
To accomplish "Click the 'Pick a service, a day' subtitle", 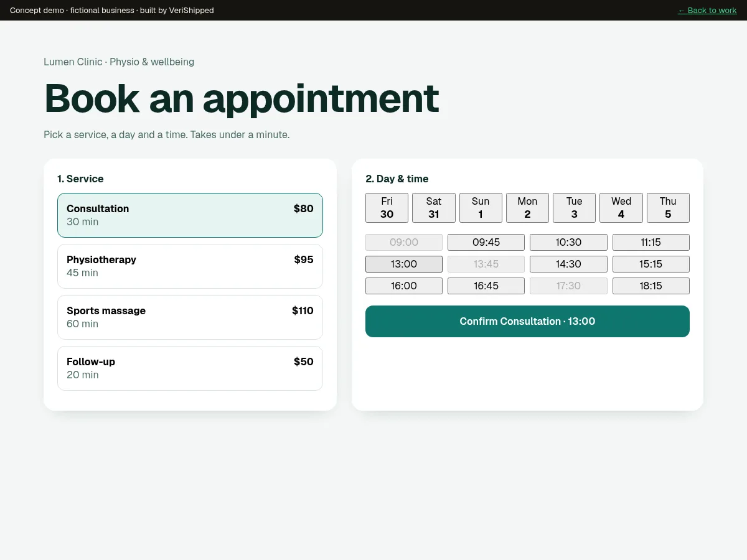I will (167, 134).
